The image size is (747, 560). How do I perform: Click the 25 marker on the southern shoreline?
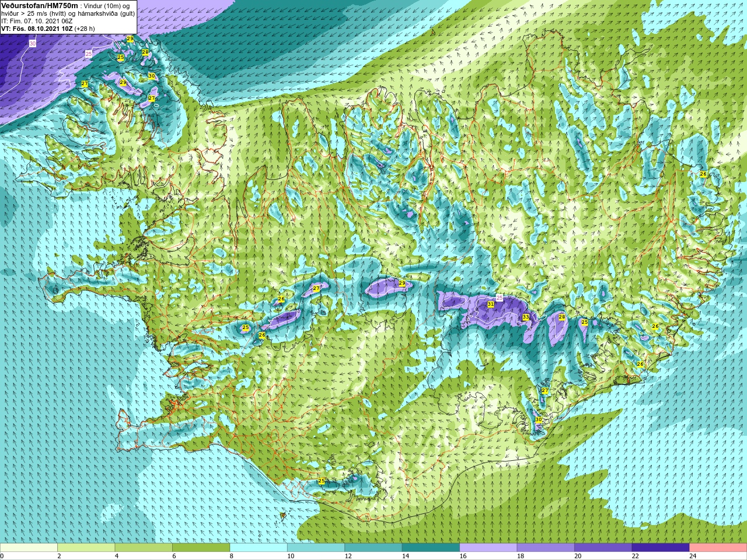tap(322, 481)
